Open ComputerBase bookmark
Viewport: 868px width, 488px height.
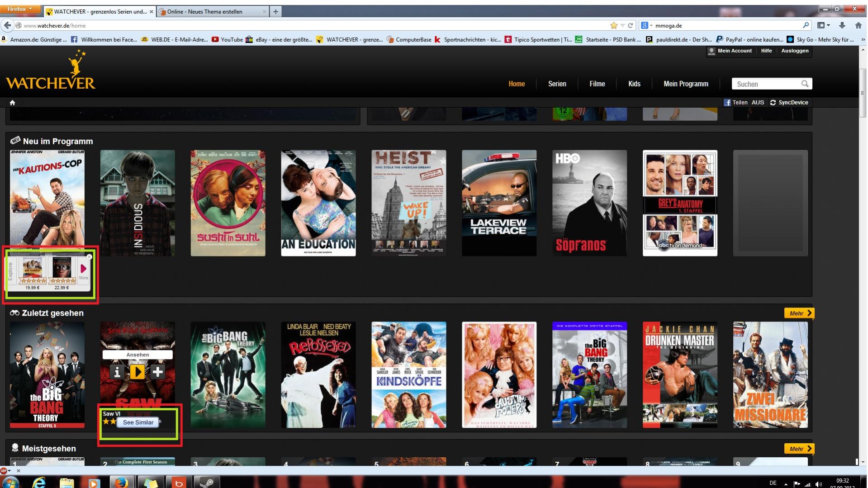(409, 40)
